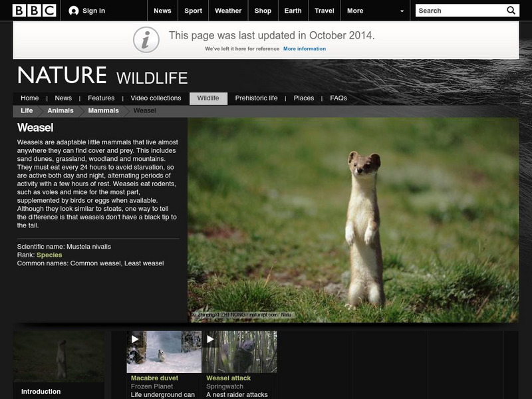
Task: Select the Video collections tab
Action: (158, 97)
